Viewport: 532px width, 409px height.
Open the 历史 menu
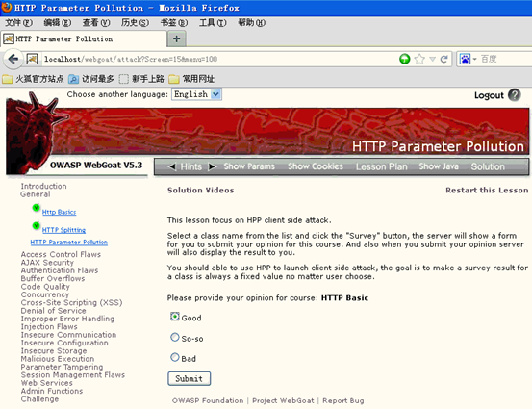[x=135, y=23]
